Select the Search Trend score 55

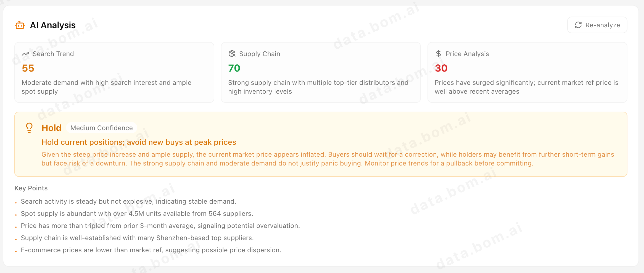pyautogui.click(x=28, y=68)
